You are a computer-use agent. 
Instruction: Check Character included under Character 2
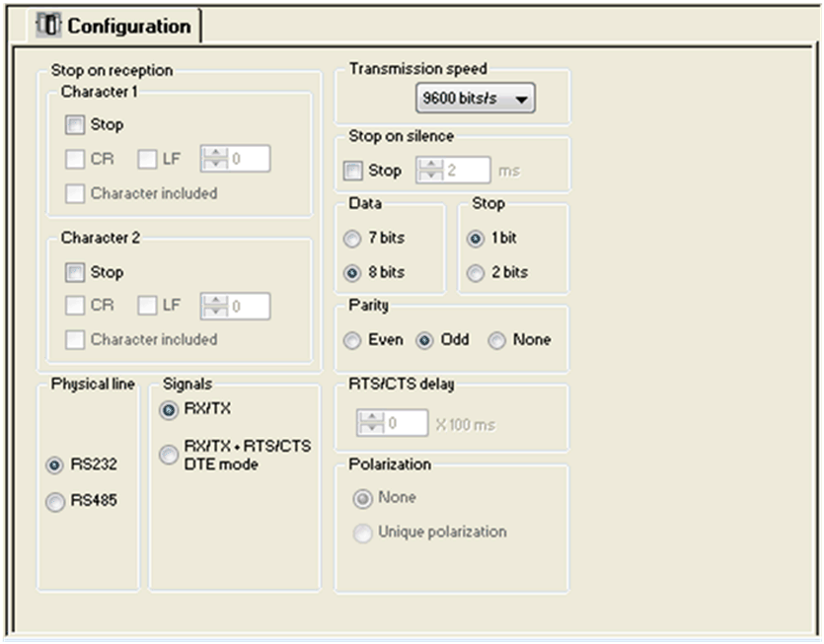(x=75, y=340)
